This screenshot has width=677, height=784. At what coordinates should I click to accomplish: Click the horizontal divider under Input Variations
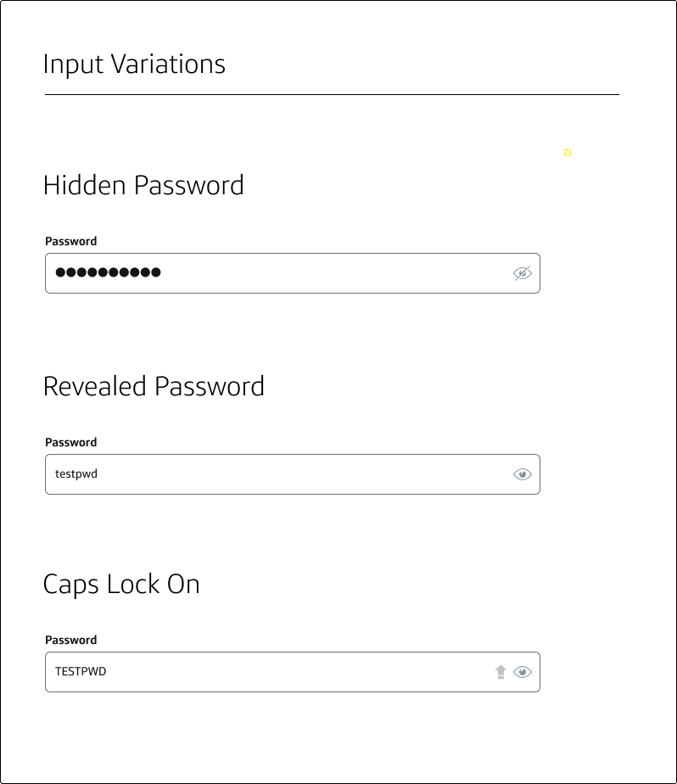(332, 94)
